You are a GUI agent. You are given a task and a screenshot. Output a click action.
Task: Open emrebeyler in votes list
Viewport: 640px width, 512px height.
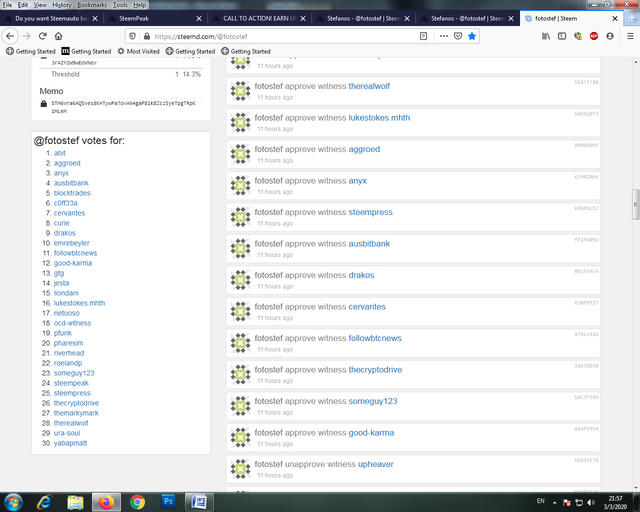pyautogui.click(x=71, y=243)
